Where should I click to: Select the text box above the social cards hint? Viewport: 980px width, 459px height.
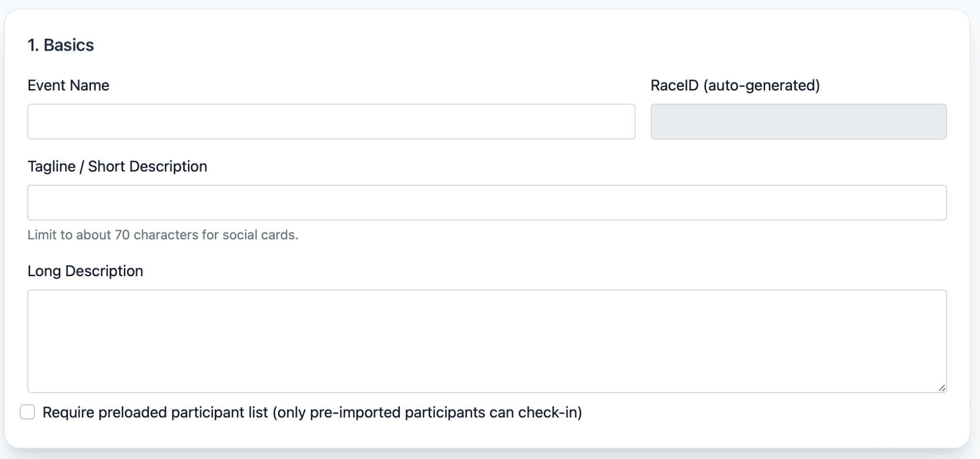pyautogui.click(x=487, y=202)
